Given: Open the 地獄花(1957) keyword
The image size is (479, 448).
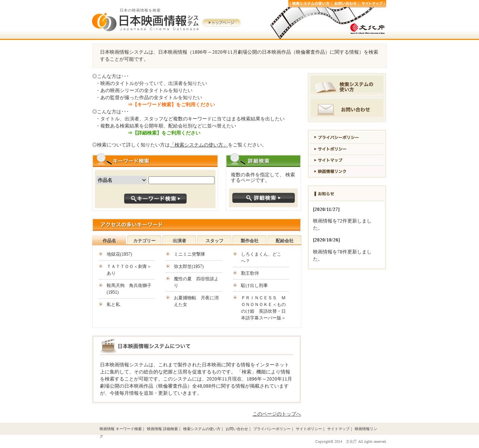Looking at the screenshot, I should click(119, 254).
